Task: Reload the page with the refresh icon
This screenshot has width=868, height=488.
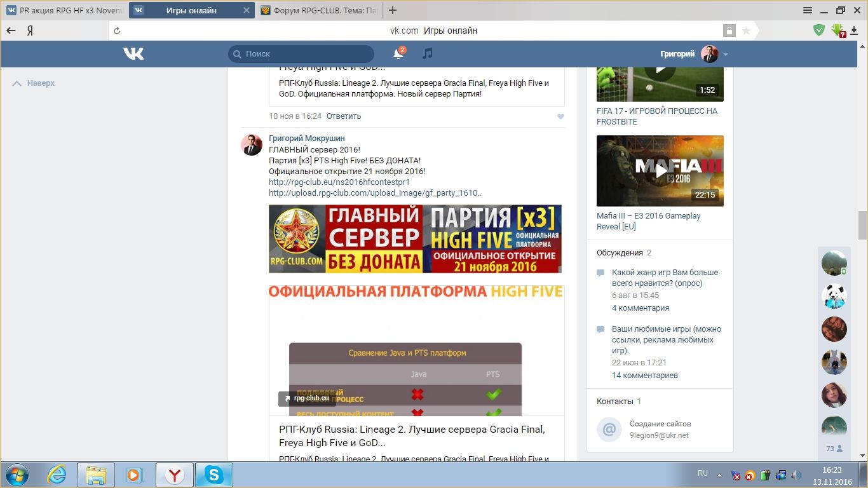Action: coord(116,30)
